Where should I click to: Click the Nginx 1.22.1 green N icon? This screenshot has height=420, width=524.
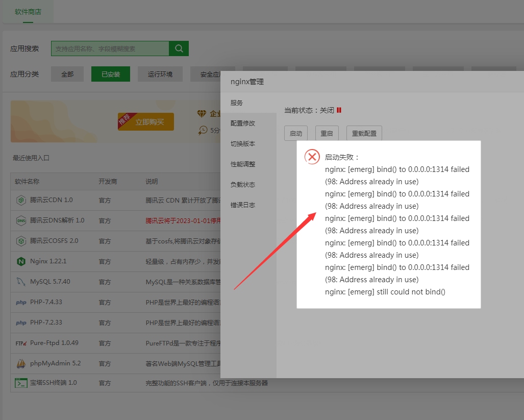click(x=21, y=261)
